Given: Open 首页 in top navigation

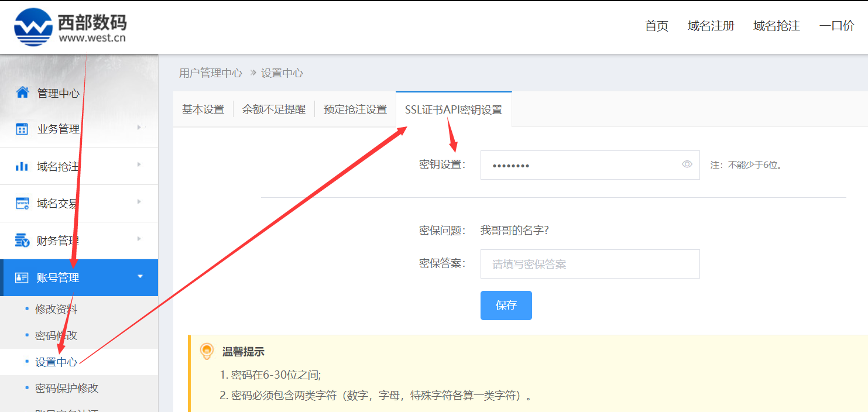Looking at the screenshot, I should (657, 26).
